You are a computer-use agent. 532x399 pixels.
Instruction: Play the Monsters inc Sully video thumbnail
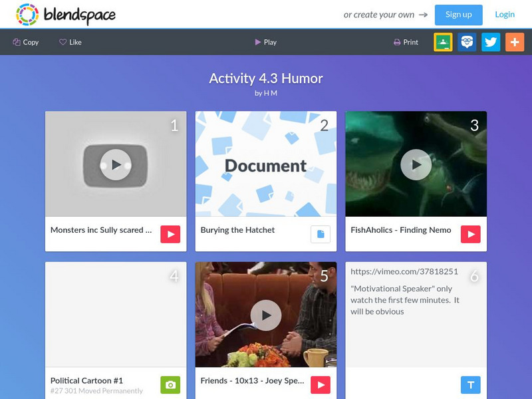116,164
